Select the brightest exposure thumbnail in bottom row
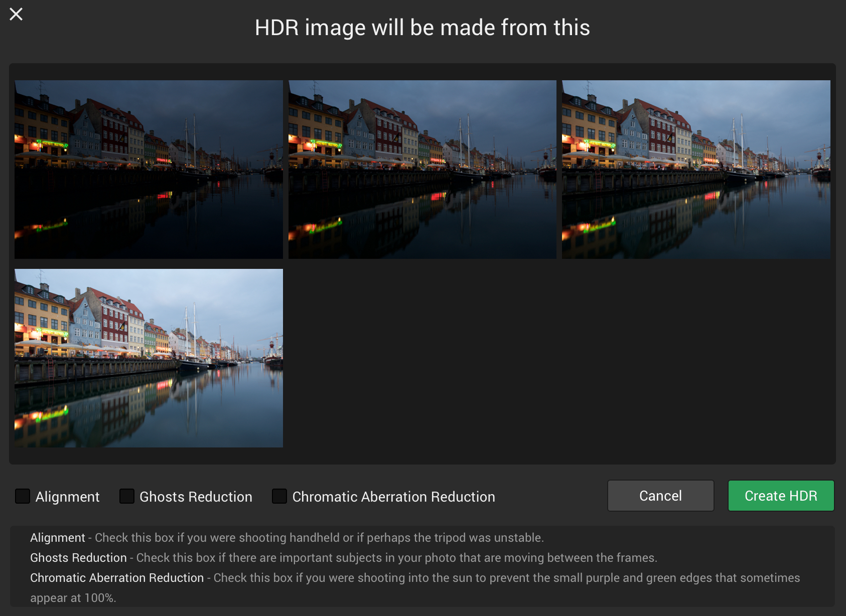The image size is (846, 616). pyautogui.click(x=149, y=358)
